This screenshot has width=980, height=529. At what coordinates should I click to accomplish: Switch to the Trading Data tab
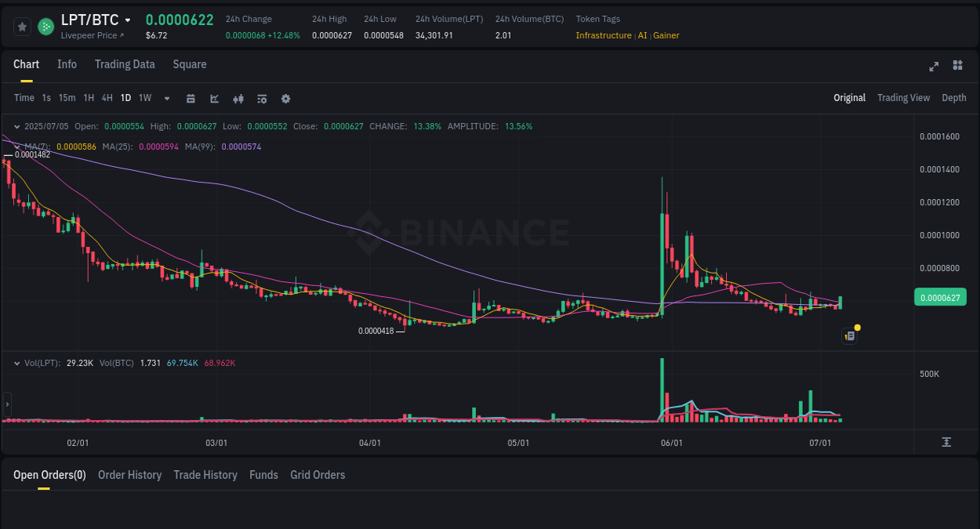125,64
